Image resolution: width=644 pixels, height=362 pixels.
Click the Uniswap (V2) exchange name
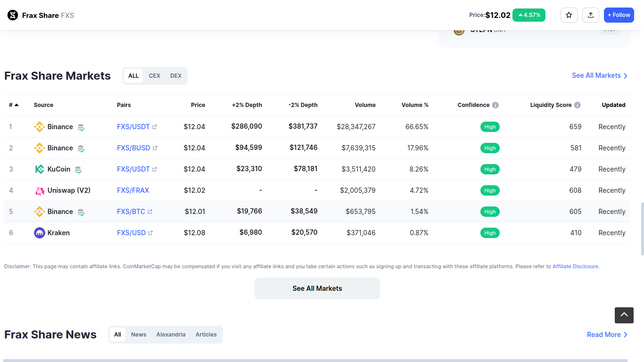(69, 190)
